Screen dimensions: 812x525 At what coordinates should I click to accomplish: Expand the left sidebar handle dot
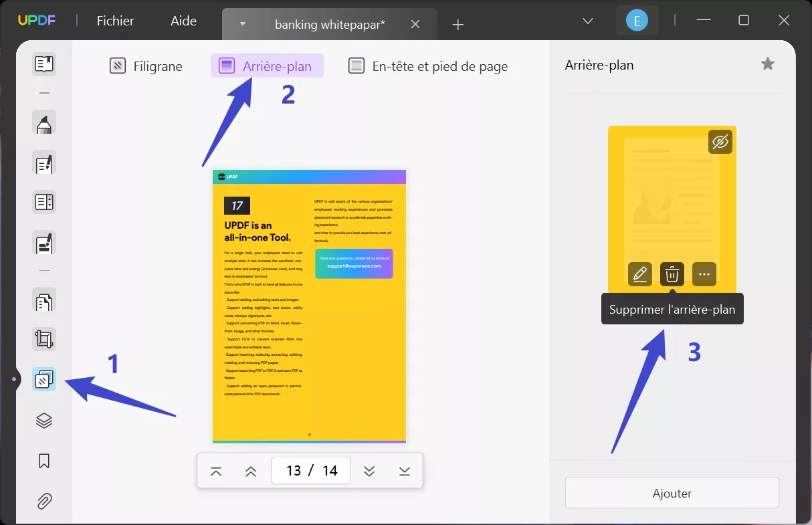pos(14,380)
